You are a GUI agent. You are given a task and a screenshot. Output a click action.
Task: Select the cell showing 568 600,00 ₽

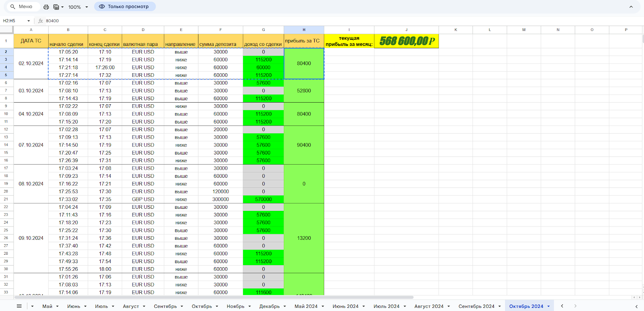click(407, 41)
